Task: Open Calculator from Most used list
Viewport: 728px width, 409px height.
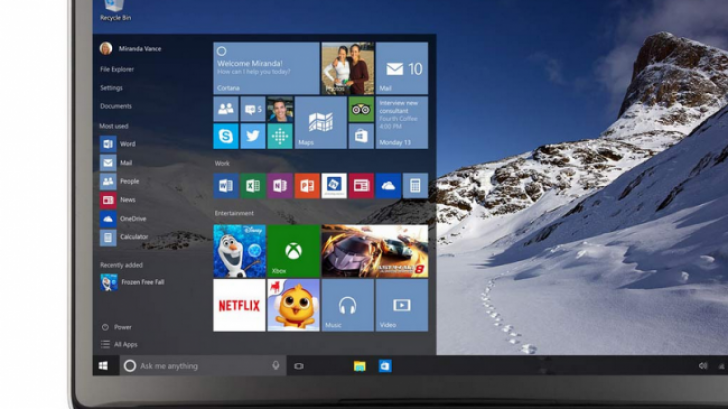Action: point(124,237)
